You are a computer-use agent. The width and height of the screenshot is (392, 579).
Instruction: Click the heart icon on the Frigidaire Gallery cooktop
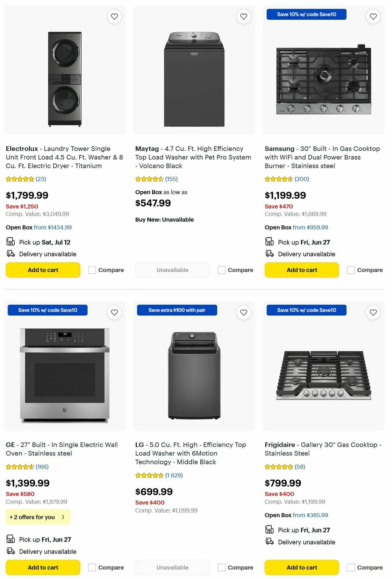pyautogui.click(x=373, y=313)
